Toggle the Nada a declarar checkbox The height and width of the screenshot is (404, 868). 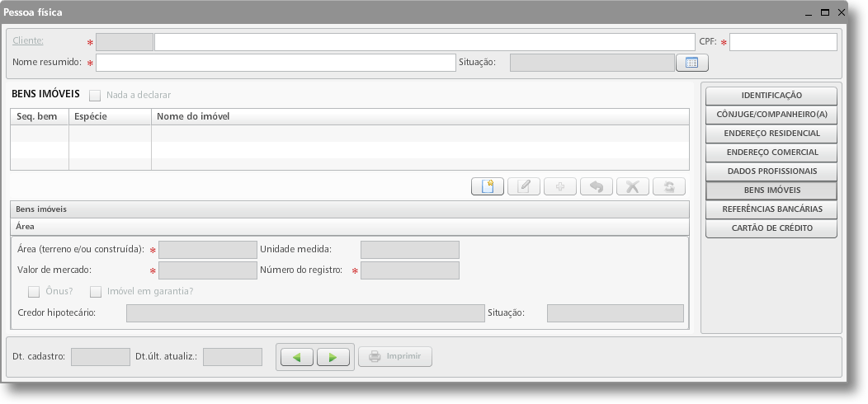pos(95,95)
